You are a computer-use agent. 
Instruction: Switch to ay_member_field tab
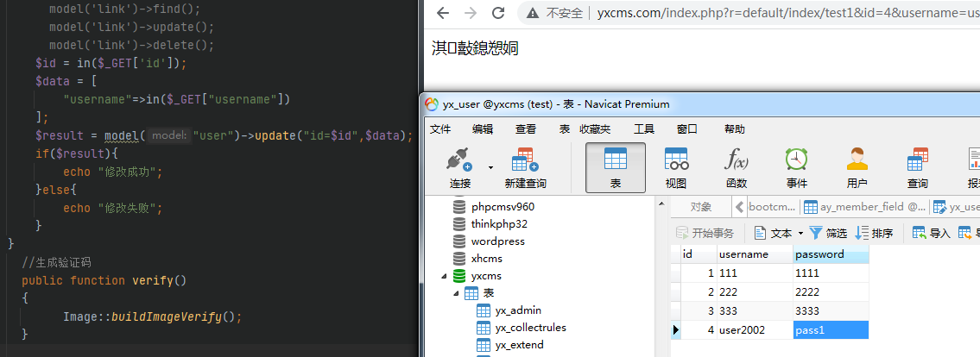[864, 207]
